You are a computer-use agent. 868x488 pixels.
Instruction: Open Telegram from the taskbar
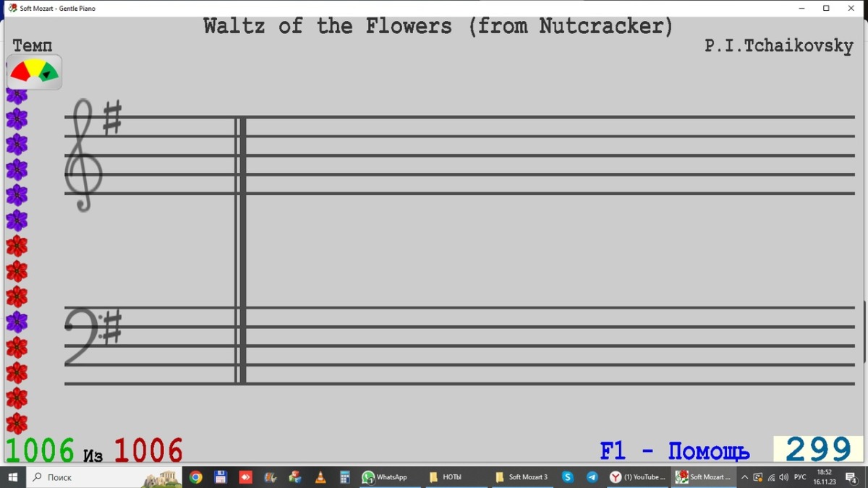coord(592,477)
